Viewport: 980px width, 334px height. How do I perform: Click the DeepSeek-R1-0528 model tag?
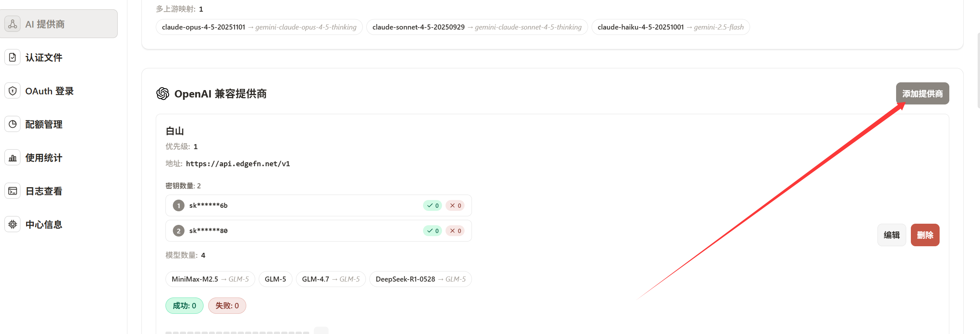pos(420,279)
